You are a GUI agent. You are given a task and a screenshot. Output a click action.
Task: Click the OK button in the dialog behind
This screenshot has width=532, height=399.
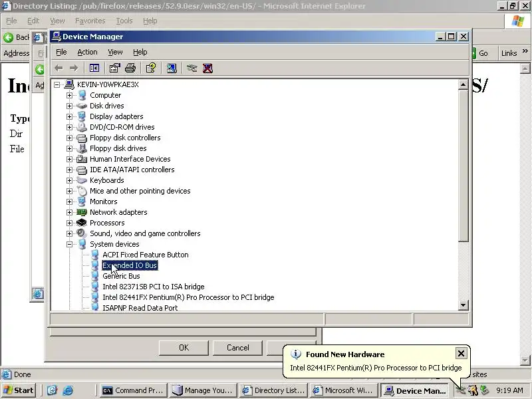[184, 347]
